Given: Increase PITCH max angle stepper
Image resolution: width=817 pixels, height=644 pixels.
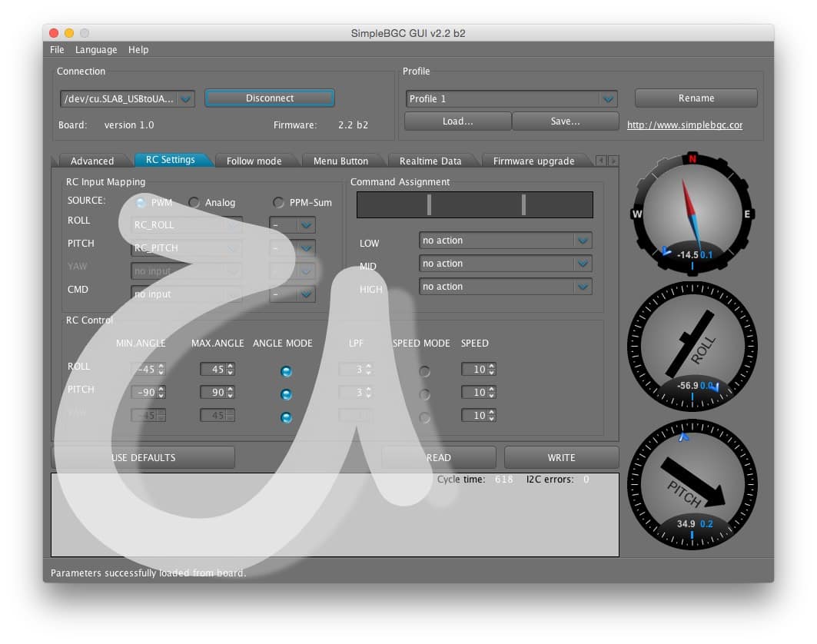Looking at the screenshot, I should coord(231,389).
